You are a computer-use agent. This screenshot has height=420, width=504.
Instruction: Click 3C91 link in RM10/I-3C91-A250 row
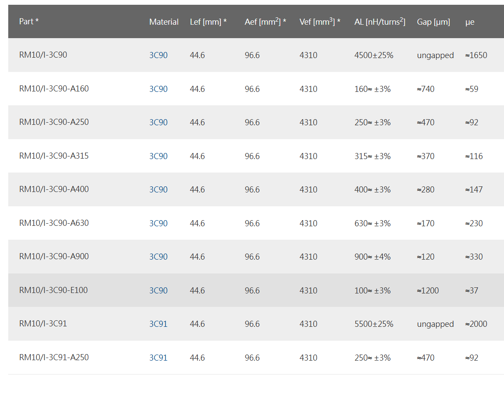point(158,358)
